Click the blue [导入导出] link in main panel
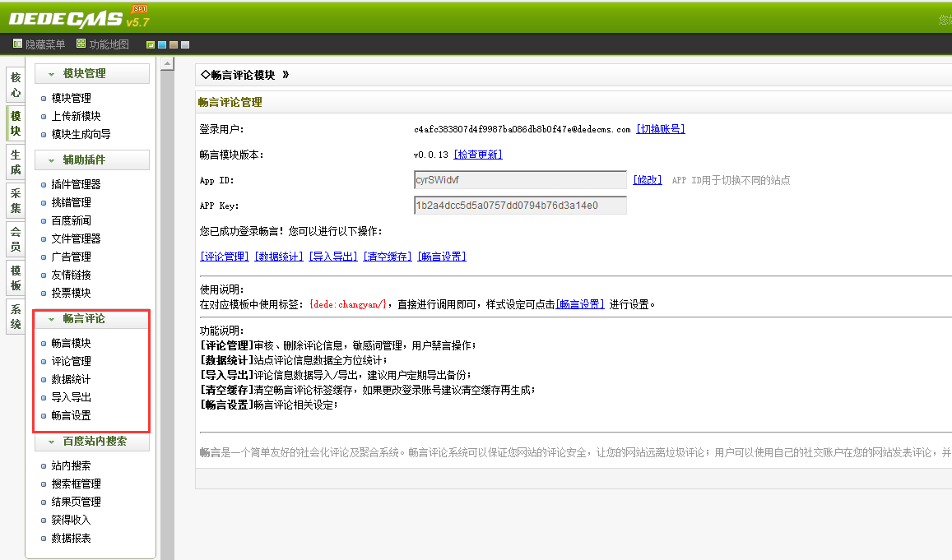This screenshot has width=952, height=560. (x=333, y=257)
